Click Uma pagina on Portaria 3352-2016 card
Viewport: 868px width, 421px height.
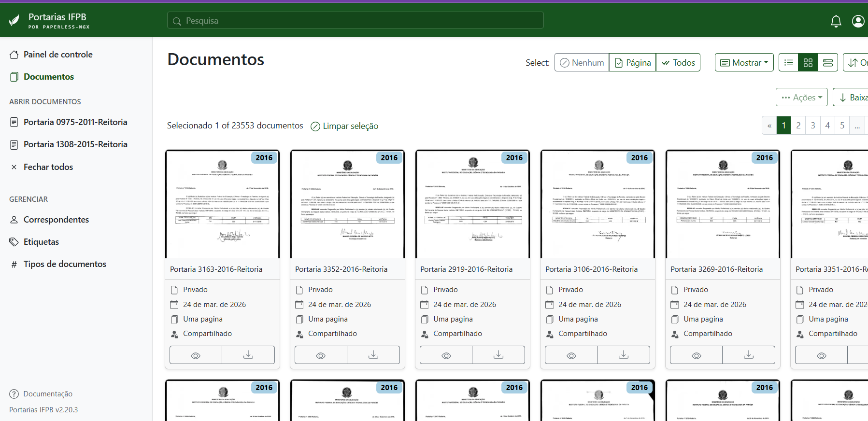point(328,319)
